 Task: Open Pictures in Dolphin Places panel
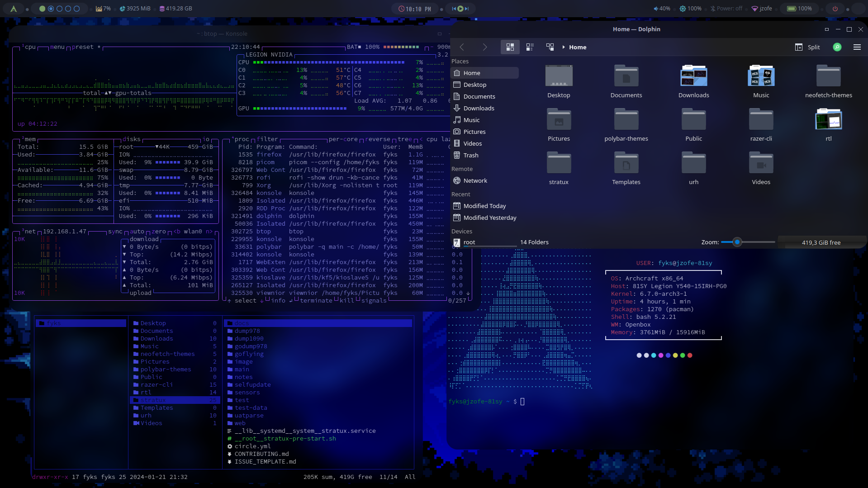coord(484,132)
